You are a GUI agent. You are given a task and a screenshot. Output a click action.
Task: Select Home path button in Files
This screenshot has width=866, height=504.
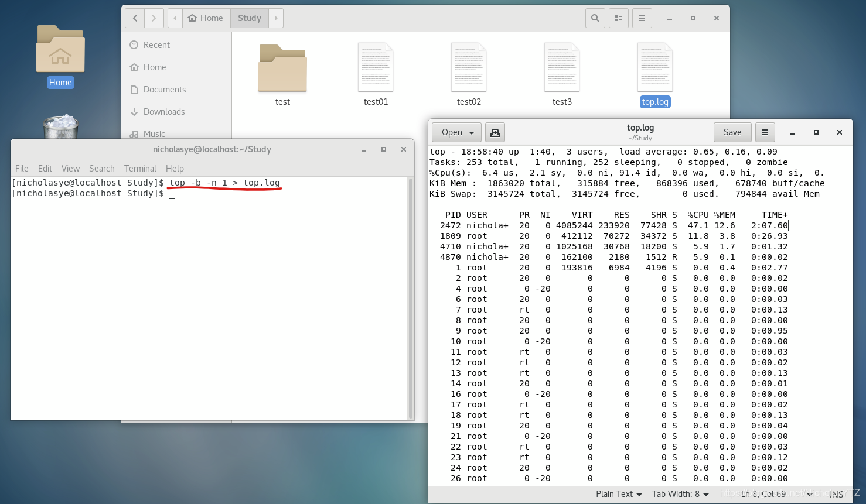(206, 18)
